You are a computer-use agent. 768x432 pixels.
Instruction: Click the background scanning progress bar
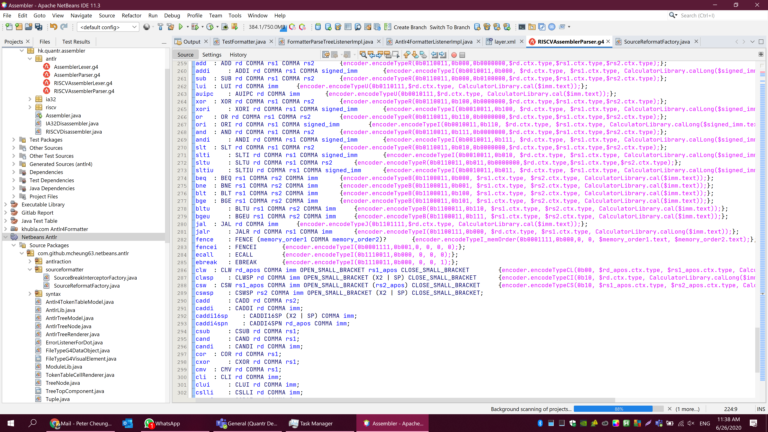[613, 409]
